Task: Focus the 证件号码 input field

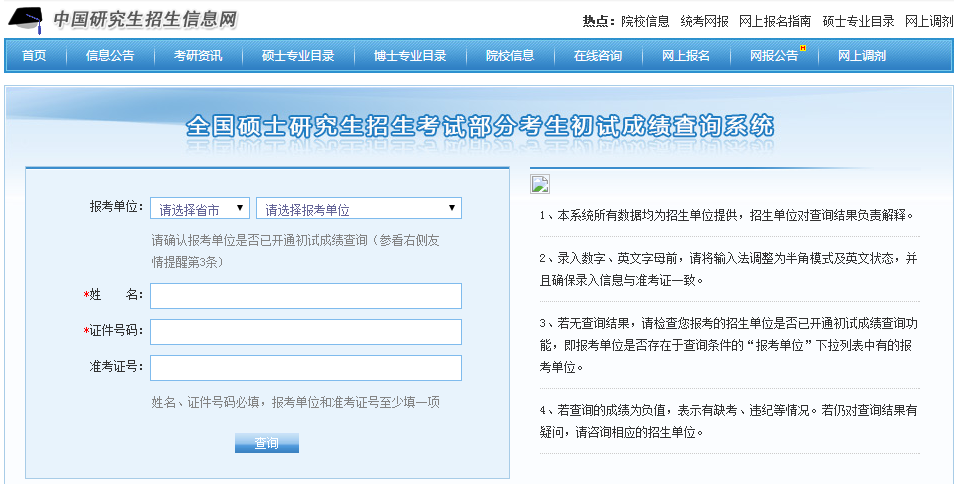Action: click(x=305, y=332)
